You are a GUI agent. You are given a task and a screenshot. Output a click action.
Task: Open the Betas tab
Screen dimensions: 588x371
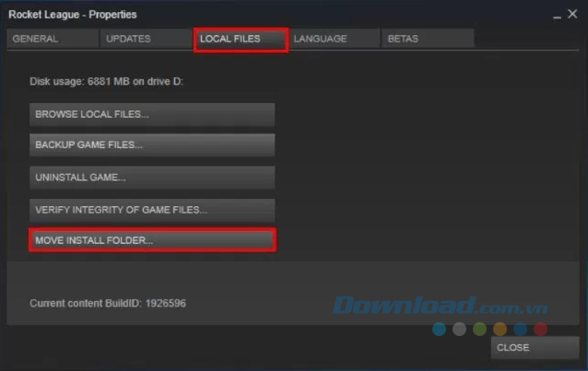[428, 39]
